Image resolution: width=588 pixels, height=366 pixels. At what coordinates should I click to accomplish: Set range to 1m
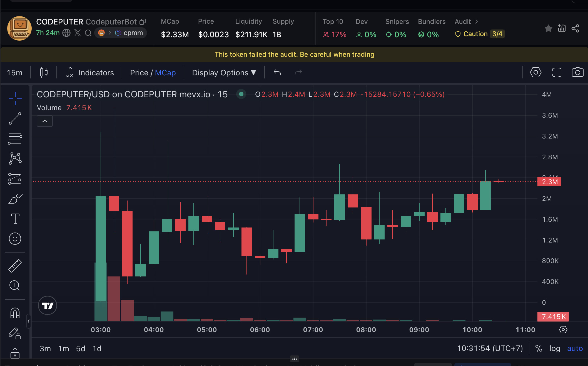point(64,348)
